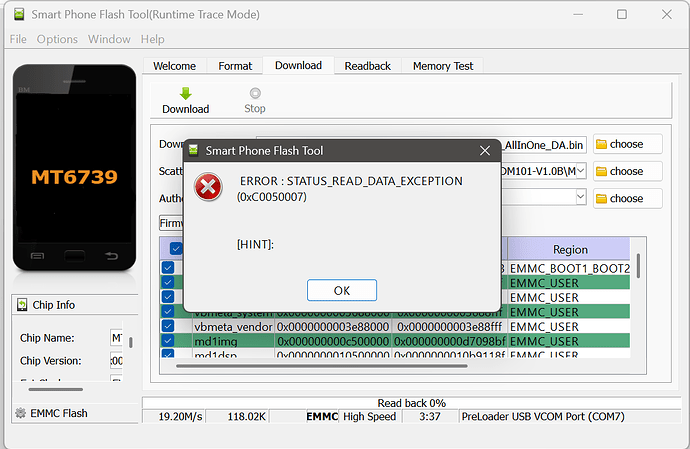Image resolution: width=690 pixels, height=449 pixels.
Task: Switch to the Readback tab
Action: click(x=367, y=66)
